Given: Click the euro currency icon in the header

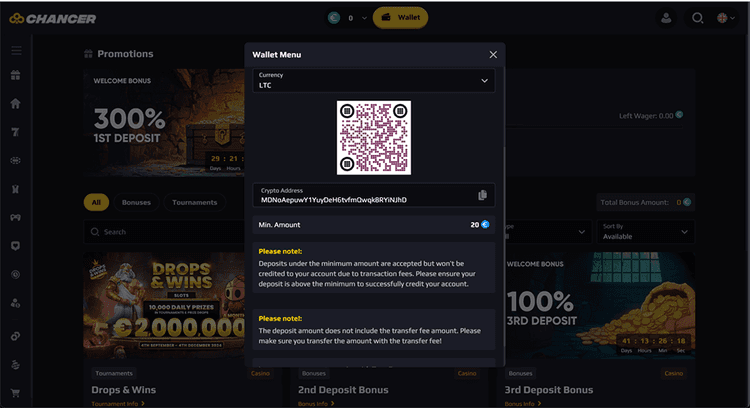Looking at the screenshot, I should tap(334, 18).
